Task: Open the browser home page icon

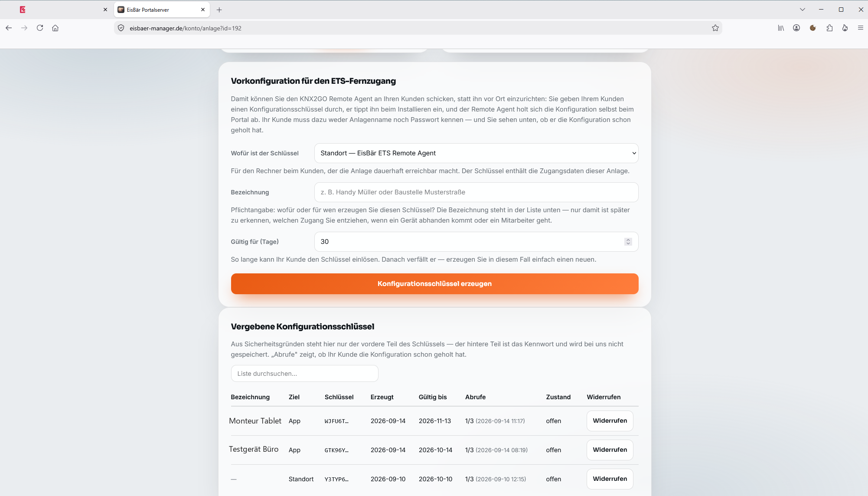Action: (x=55, y=28)
